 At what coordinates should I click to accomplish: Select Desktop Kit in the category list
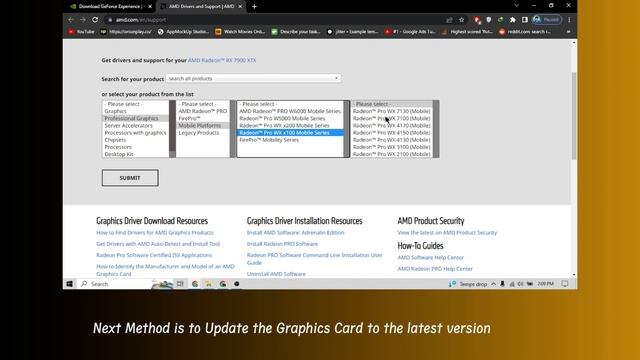coord(119,154)
